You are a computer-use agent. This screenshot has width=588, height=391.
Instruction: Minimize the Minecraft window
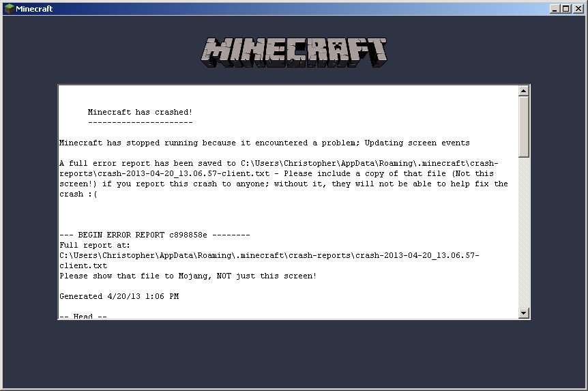click(x=555, y=9)
